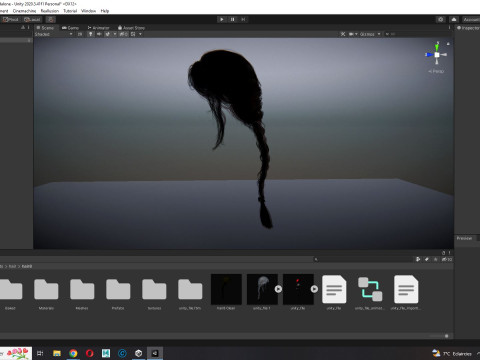480x360 pixels.
Task: Open the cloud services icon
Action: point(454,19)
